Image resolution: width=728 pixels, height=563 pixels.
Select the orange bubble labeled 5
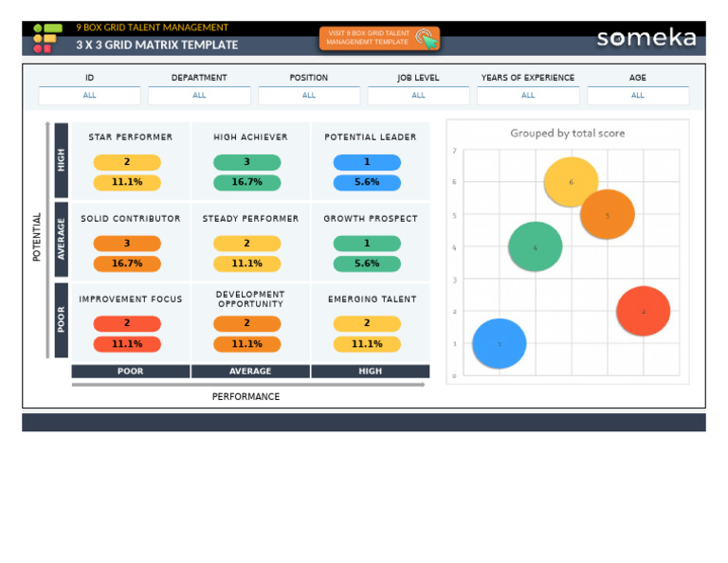(x=608, y=214)
